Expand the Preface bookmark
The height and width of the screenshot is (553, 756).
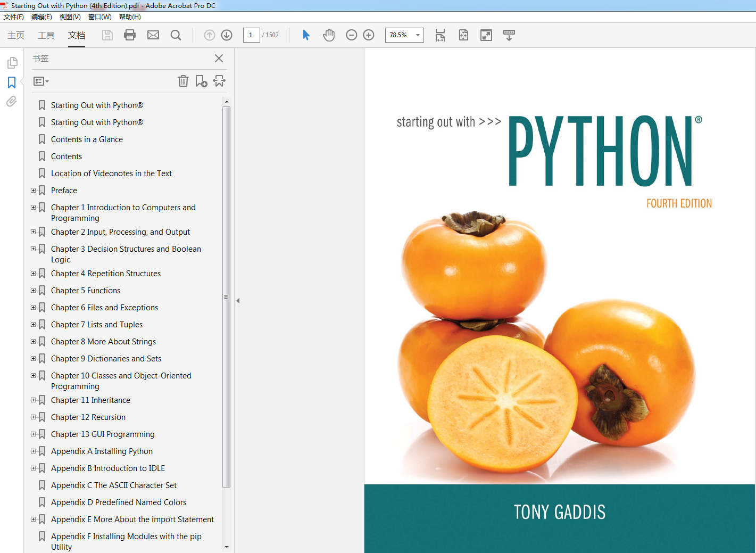33,190
